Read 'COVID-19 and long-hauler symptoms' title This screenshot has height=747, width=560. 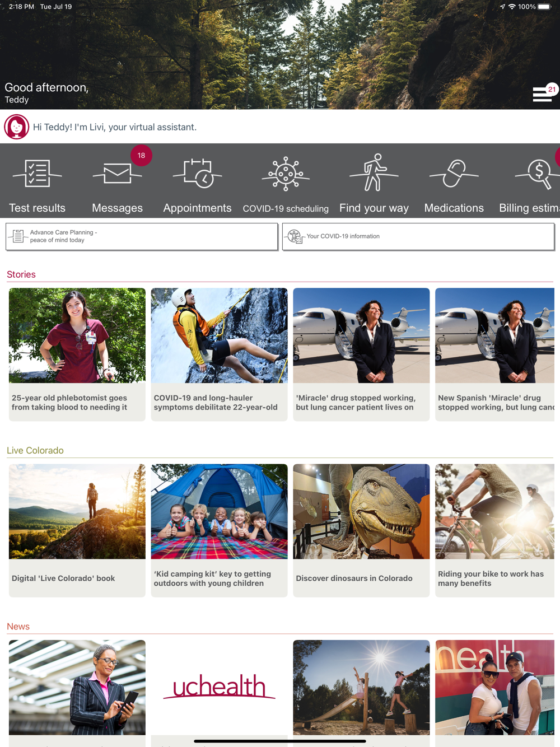tap(216, 403)
